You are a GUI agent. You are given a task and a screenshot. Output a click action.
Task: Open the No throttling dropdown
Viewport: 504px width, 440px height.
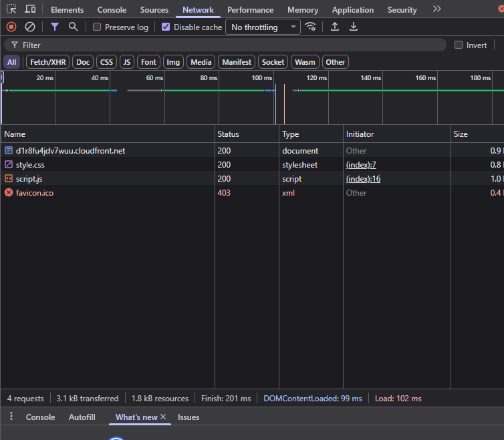click(x=263, y=27)
